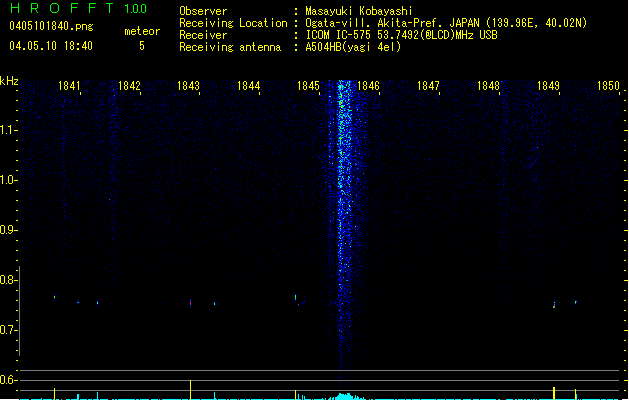The height and width of the screenshot is (400, 629).
Task: Click the 1842 time axis label
Action: (129, 86)
